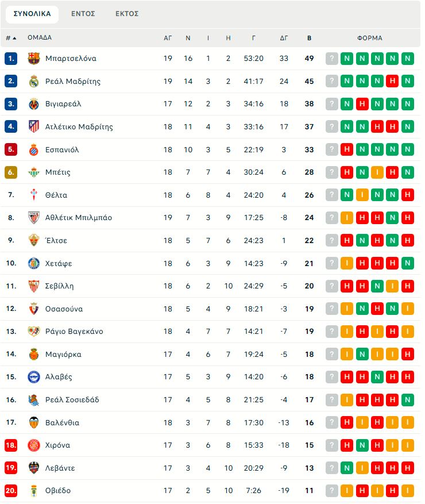This screenshot has height=504, width=425.
Task: Click the Levante club crest
Action: point(34,468)
